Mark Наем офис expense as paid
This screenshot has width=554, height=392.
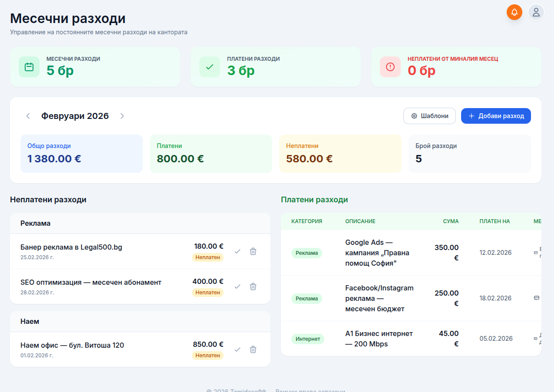[237, 349]
